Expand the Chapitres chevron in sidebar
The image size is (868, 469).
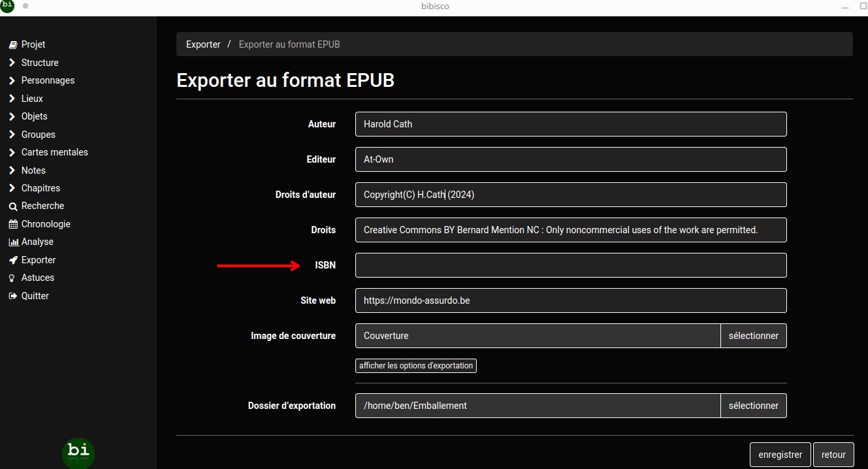coord(12,188)
